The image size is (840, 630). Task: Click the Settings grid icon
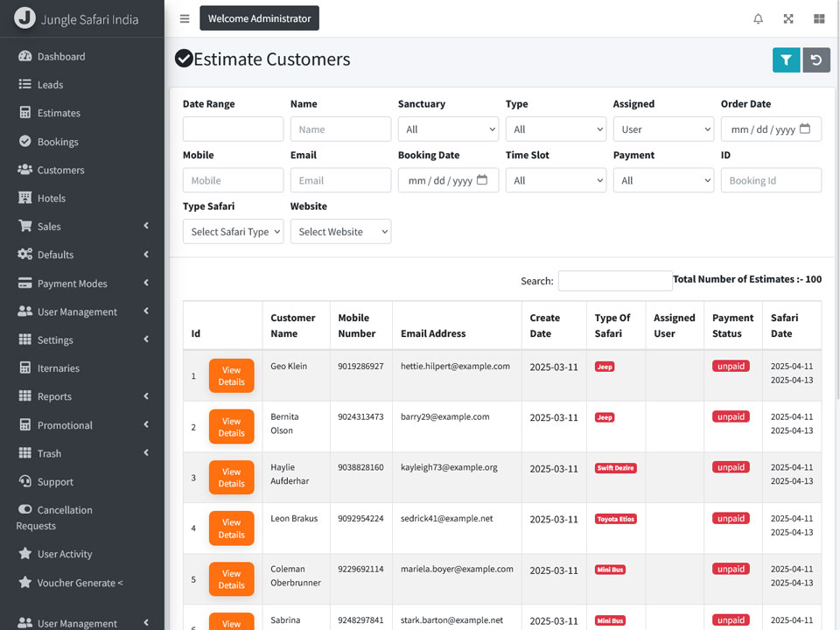[24, 339]
